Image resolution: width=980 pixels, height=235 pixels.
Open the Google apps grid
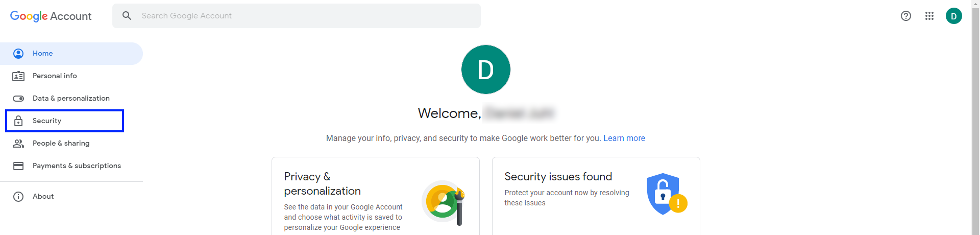coord(929,16)
